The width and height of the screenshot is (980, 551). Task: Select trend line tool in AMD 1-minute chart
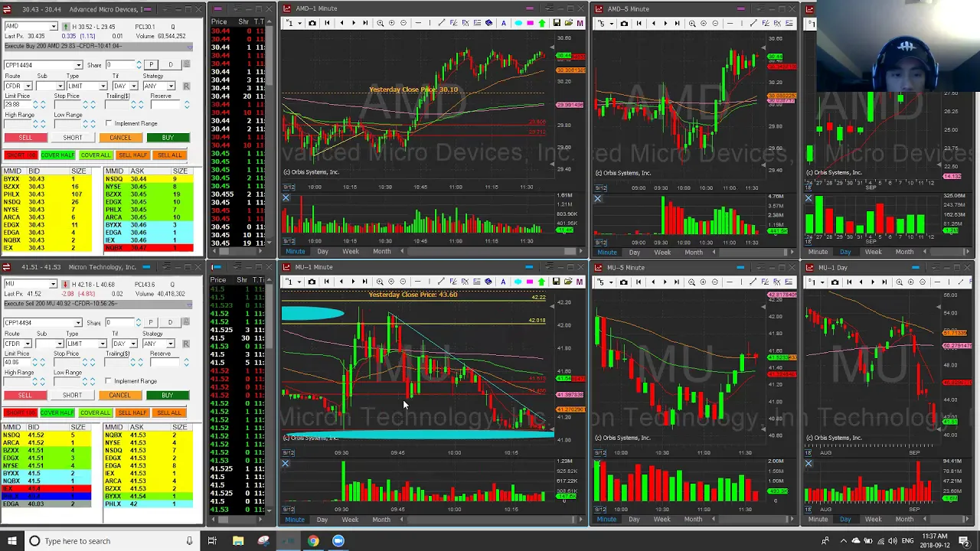pyautogui.click(x=441, y=23)
